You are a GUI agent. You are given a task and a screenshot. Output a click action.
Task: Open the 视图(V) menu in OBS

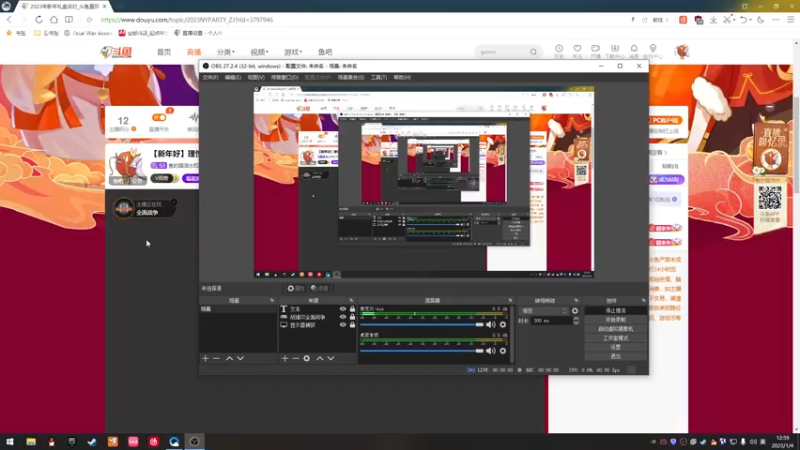(256, 78)
